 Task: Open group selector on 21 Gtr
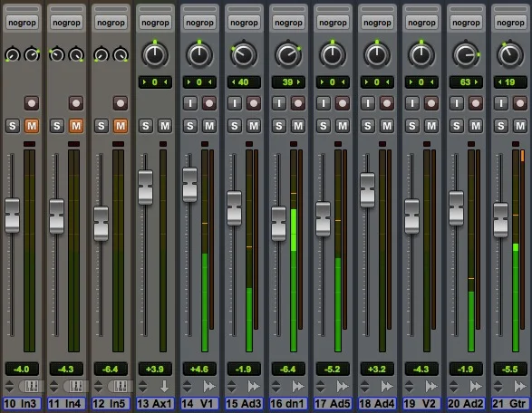(x=510, y=23)
